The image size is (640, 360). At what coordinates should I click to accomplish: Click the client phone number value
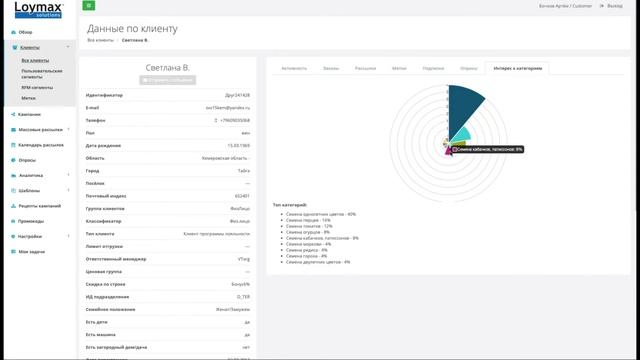coord(235,120)
